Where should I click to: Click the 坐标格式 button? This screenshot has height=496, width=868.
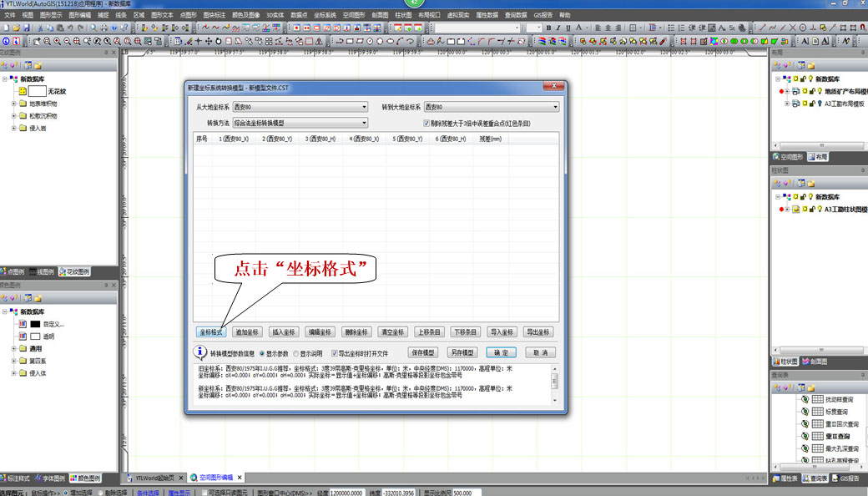(211, 332)
